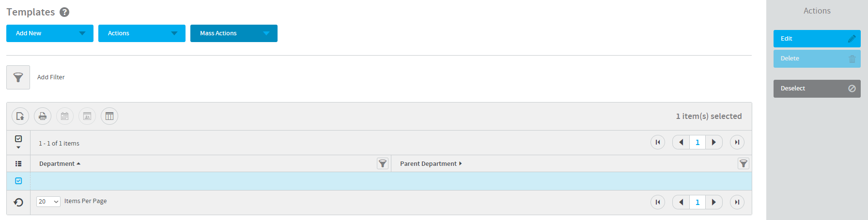The width and height of the screenshot is (868, 220).
Task: Open the Mass Actions dropdown
Action: [x=234, y=33]
